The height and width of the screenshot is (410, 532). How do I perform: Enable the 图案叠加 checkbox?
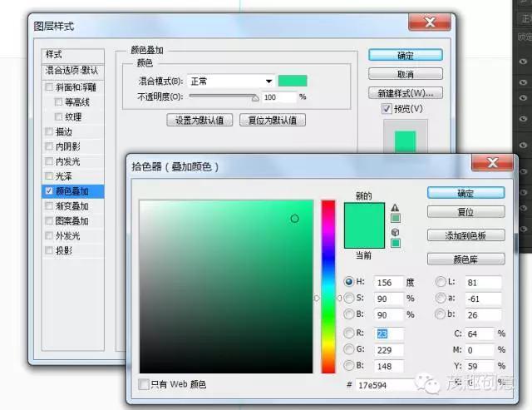pos(49,221)
